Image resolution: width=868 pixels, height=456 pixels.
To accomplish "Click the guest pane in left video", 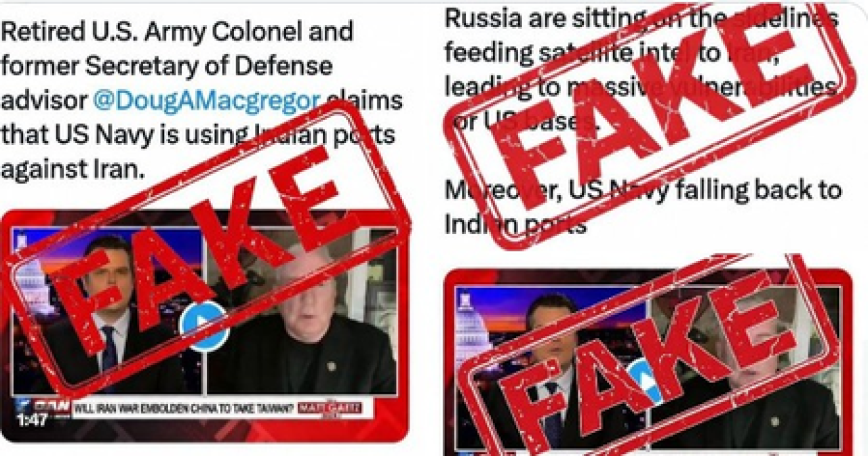I will coord(301,312).
